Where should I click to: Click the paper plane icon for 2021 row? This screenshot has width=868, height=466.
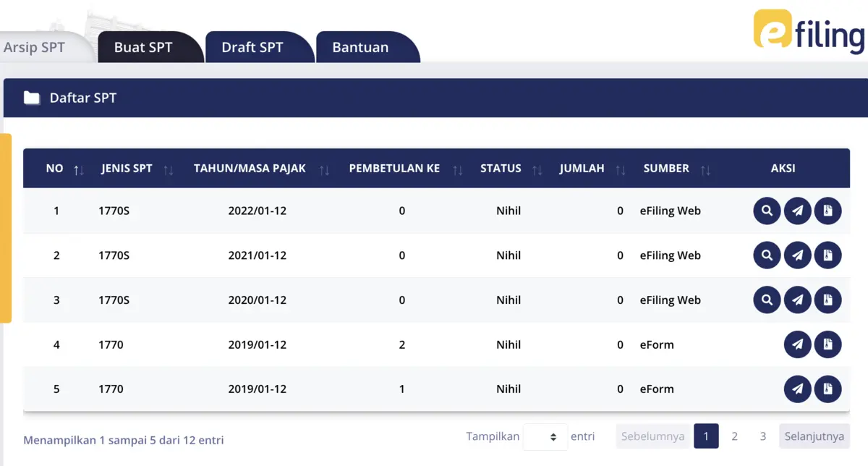[x=797, y=255]
